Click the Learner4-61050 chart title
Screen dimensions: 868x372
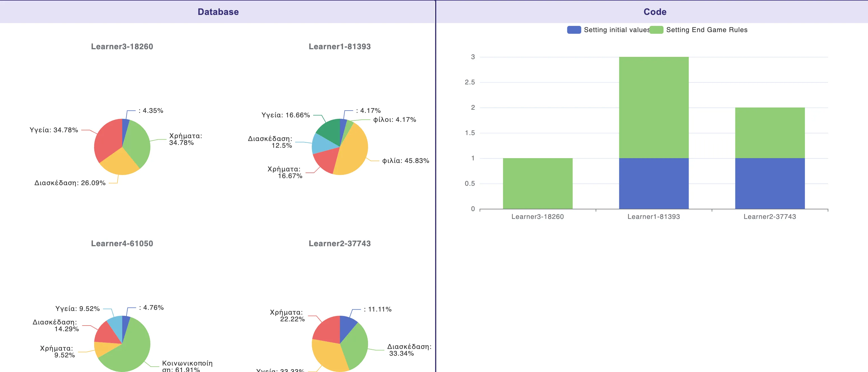pyautogui.click(x=122, y=243)
